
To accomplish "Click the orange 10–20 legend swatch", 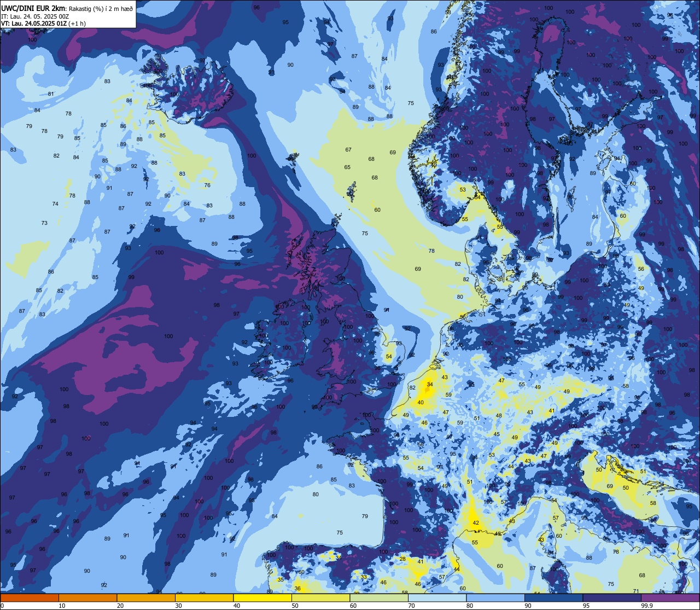I will click(x=87, y=597).
